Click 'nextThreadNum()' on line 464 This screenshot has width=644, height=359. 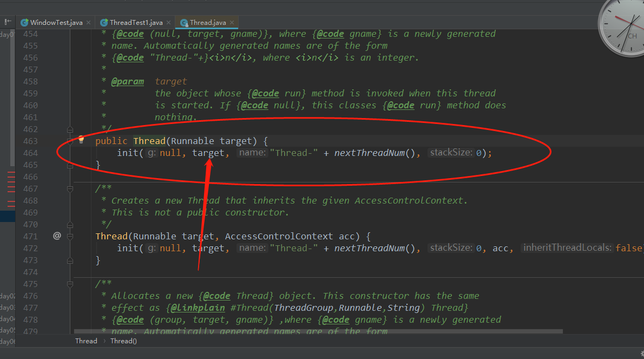coord(374,153)
